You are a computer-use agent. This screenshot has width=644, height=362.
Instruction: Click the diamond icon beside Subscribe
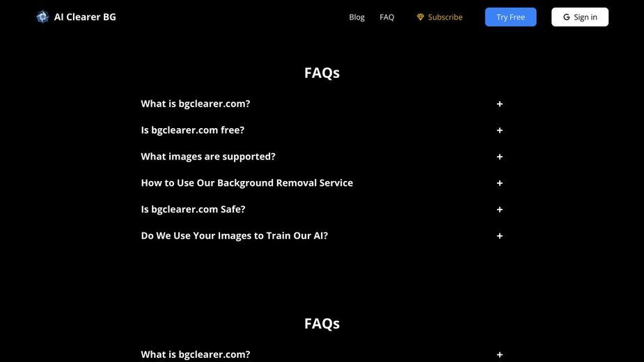(420, 17)
